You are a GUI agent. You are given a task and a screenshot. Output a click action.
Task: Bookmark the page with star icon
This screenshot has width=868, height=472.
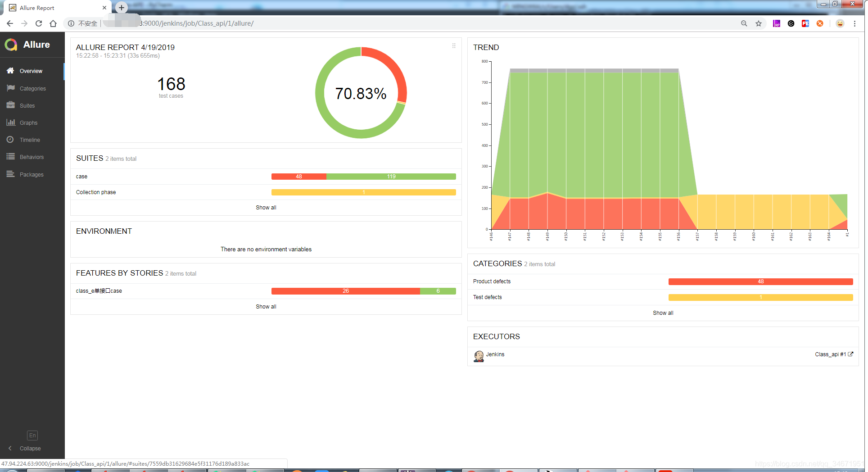tap(759, 23)
